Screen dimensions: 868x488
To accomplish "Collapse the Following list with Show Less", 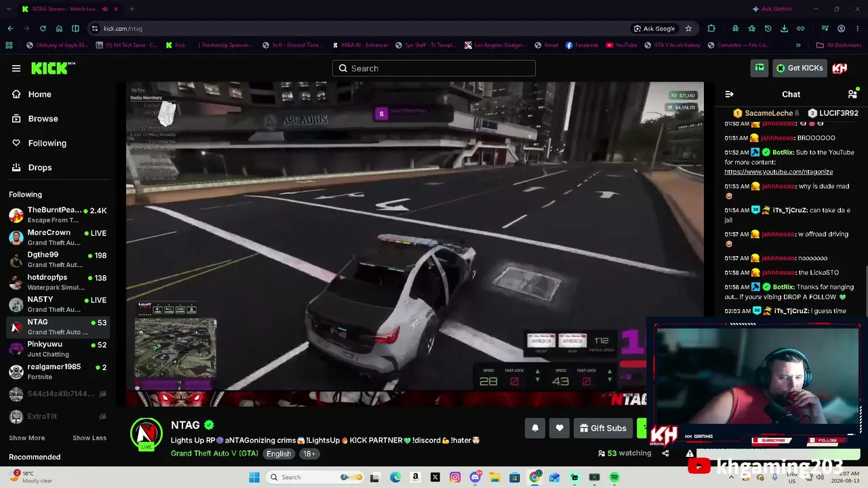I will [x=90, y=438].
